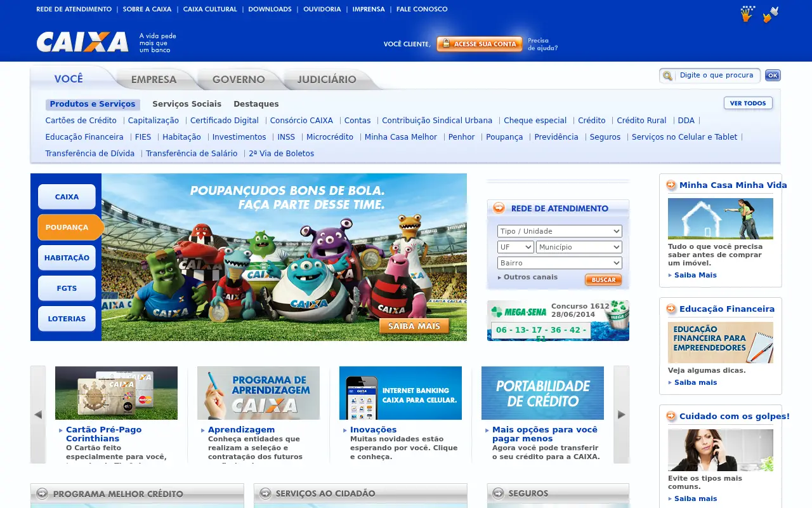The width and height of the screenshot is (812, 508).
Task: Expand Outros canais option
Action: [528, 277]
